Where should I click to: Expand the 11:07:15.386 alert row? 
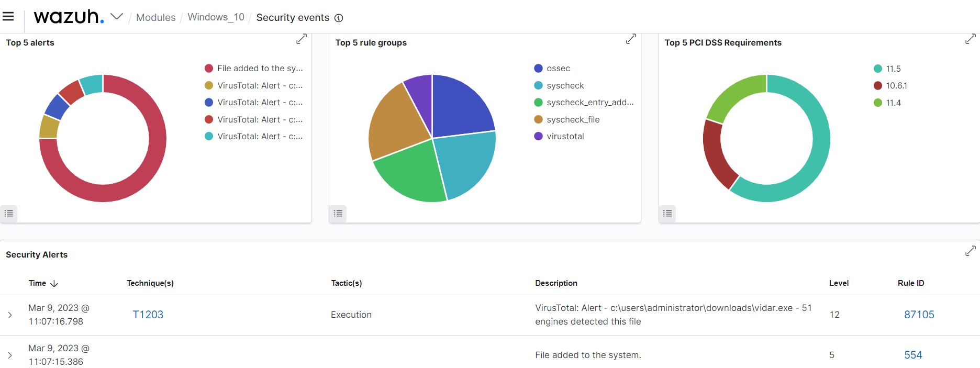[x=10, y=355]
